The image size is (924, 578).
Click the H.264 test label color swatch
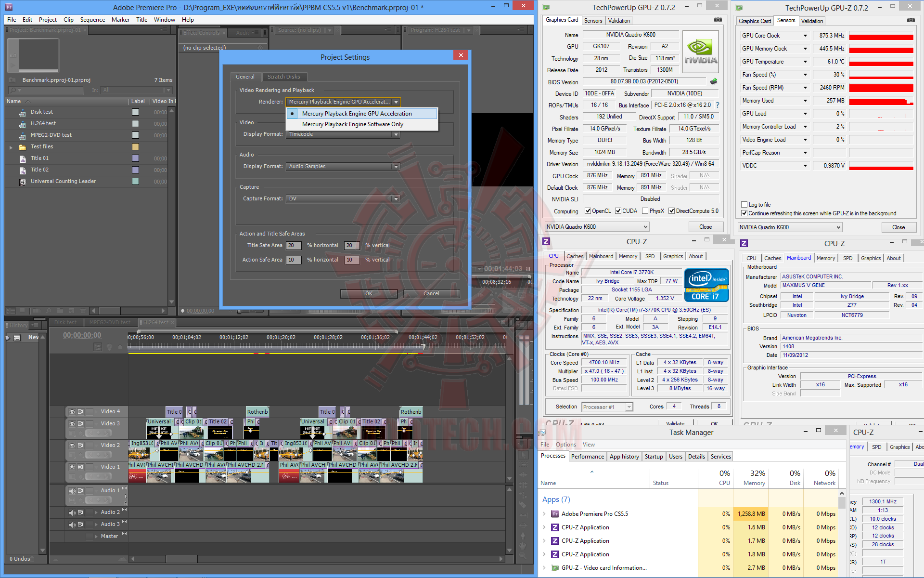coord(135,124)
